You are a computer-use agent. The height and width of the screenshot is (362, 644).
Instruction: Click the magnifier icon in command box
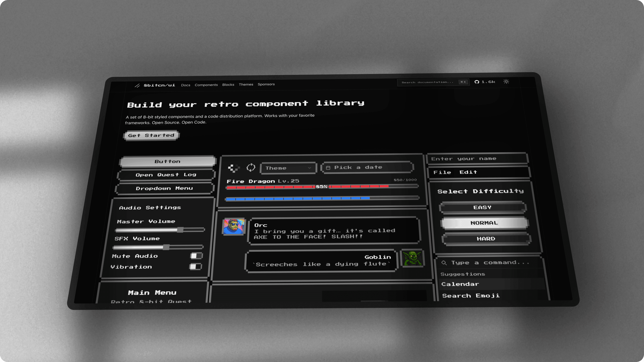click(444, 263)
